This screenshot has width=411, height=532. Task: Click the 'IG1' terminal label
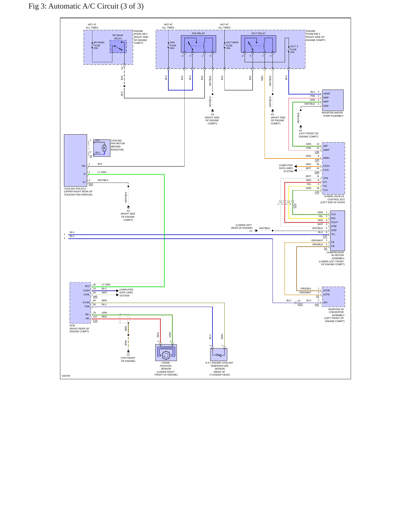pos(333,234)
